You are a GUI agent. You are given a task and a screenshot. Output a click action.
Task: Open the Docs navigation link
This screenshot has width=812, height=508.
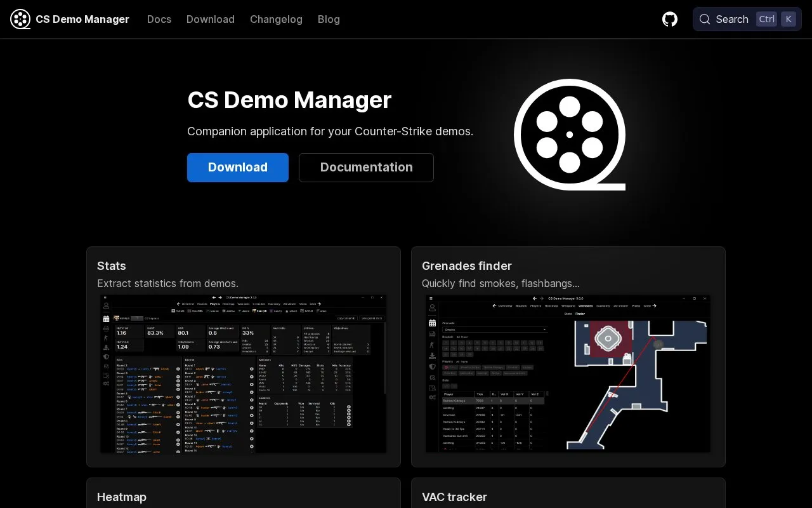tap(159, 19)
